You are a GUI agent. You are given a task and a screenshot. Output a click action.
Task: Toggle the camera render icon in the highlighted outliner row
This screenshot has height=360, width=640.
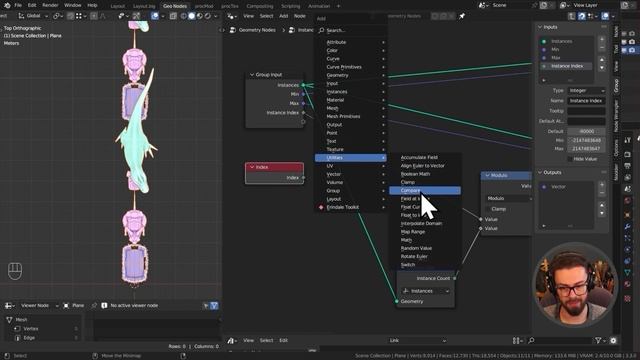click(x=632, y=50)
